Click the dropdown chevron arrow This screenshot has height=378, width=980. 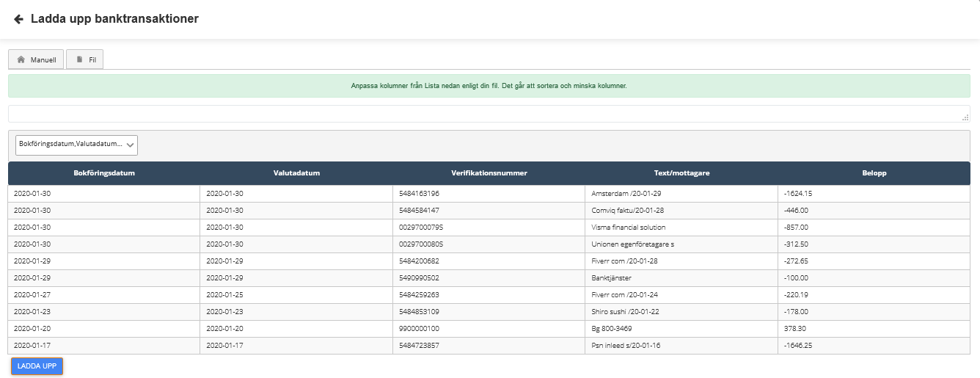(x=131, y=145)
